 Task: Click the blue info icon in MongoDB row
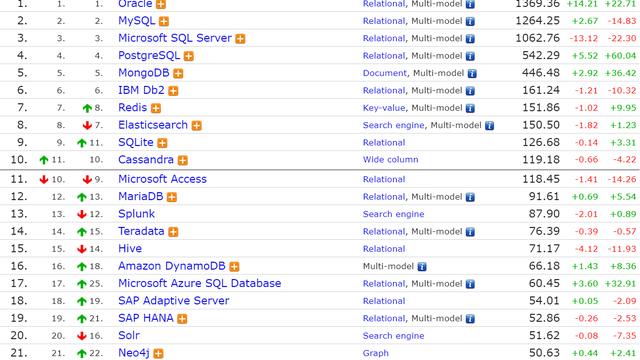tap(472, 73)
